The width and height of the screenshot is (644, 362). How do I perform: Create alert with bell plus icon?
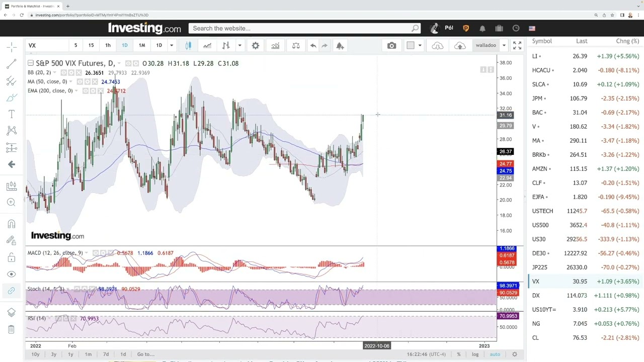click(x=340, y=46)
